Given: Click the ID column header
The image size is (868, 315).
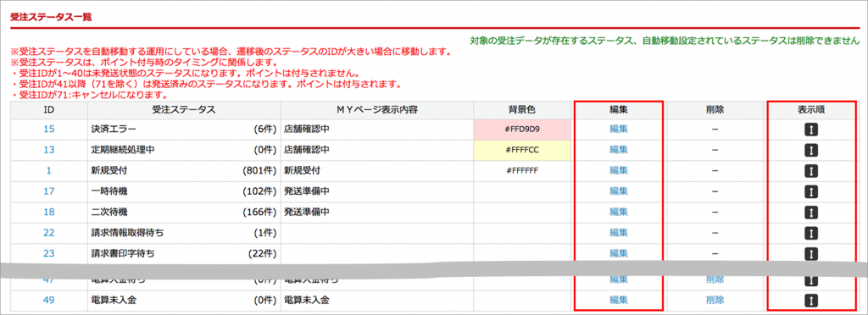Looking at the screenshot, I should pyautogui.click(x=48, y=109).
